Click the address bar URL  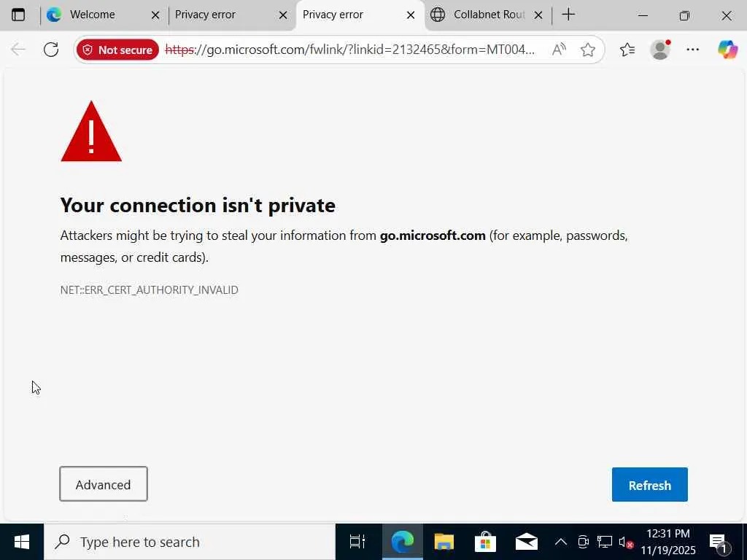[350, 50]
